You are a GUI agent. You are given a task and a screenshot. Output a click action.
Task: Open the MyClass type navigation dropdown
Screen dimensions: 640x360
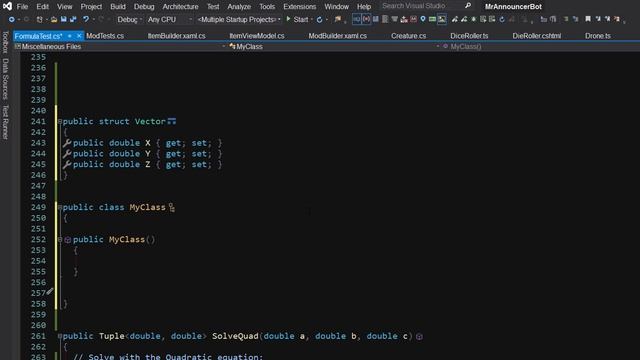pos(334,47)
